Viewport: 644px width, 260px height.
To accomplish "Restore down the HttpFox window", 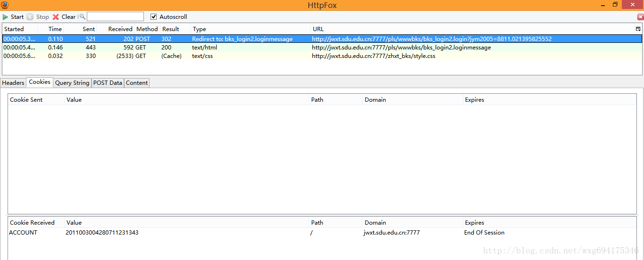I will [615, 5].
